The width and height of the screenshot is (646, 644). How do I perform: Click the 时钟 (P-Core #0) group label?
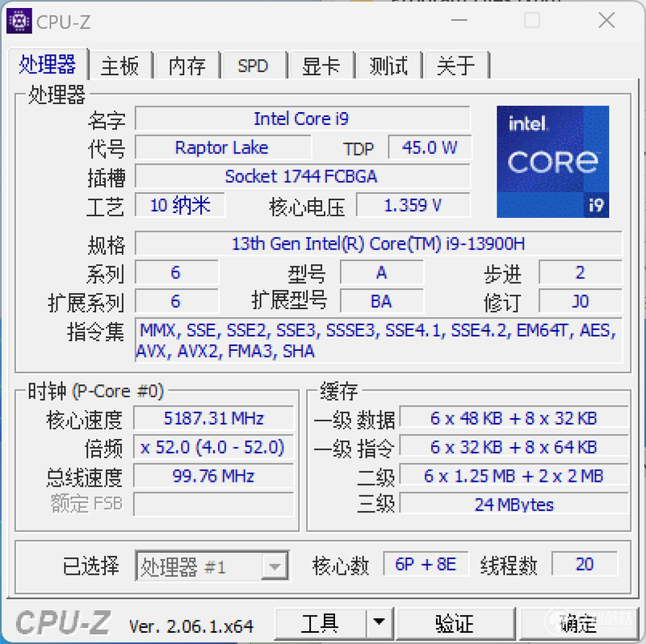(95, 391)
